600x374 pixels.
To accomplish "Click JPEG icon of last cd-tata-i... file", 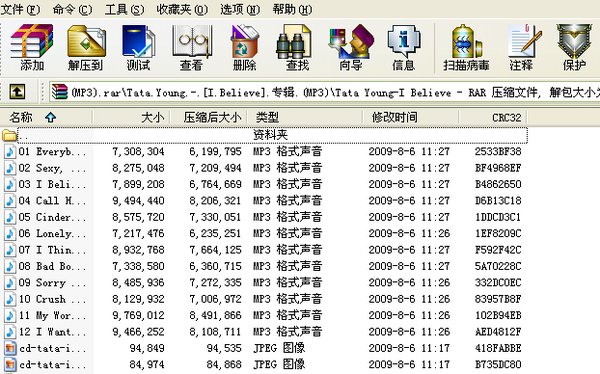I will [10, 364].
